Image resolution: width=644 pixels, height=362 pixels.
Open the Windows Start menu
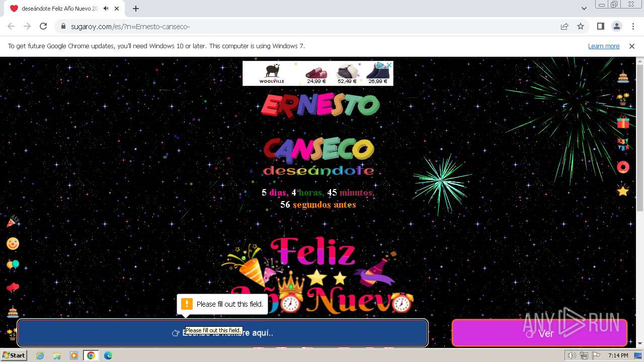point(14,355)
